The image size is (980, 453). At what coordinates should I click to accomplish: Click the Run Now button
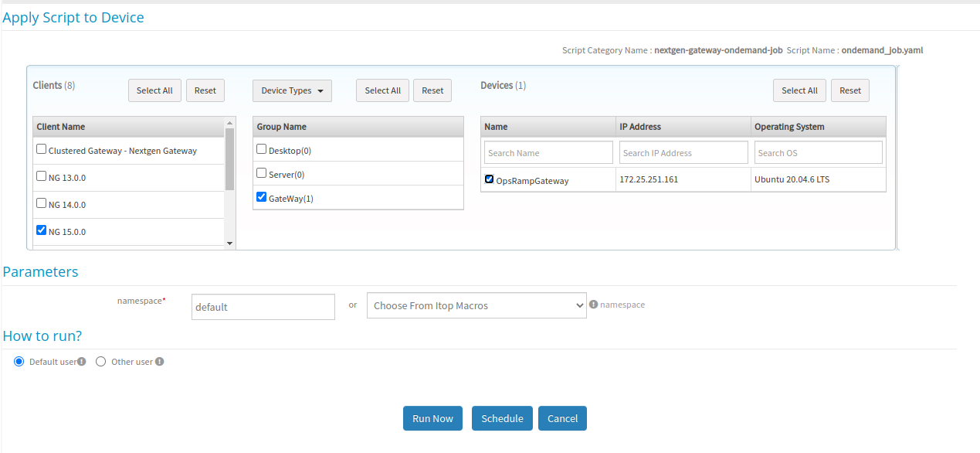(432, 418)
